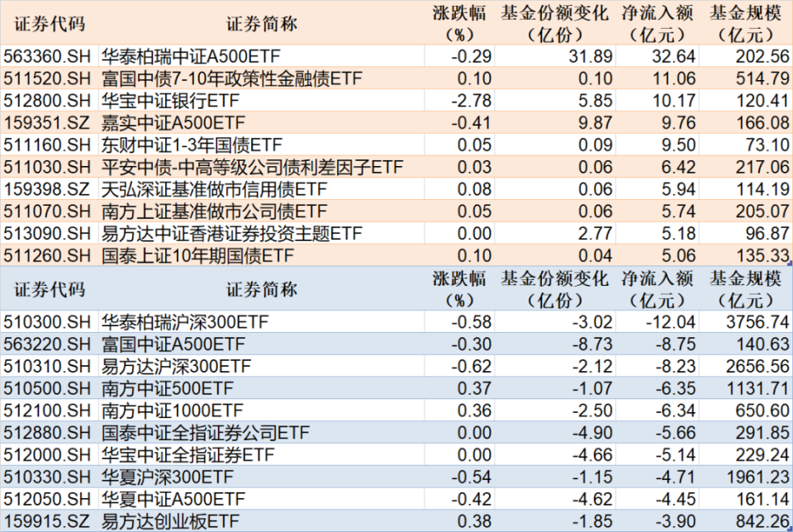This screenshot has width=793, height=532.
Task: Click the fund size 202.56
Action: [762, 56]
